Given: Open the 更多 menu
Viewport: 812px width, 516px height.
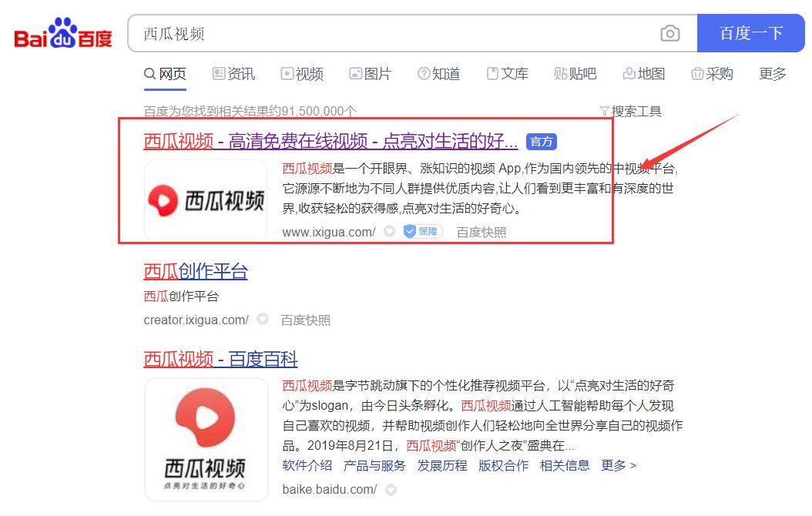Looking at the screenshot, I should tap(771, 73).
